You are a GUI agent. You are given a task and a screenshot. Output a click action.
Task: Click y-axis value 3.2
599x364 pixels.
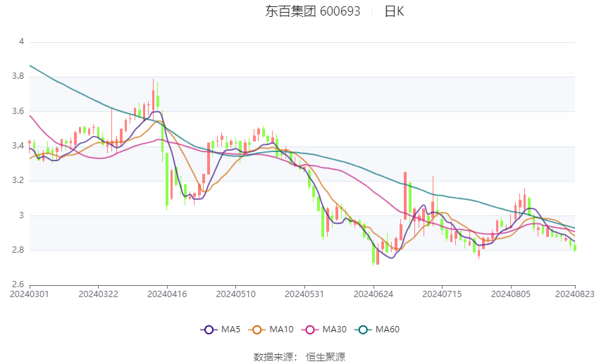tap(18, 180)
